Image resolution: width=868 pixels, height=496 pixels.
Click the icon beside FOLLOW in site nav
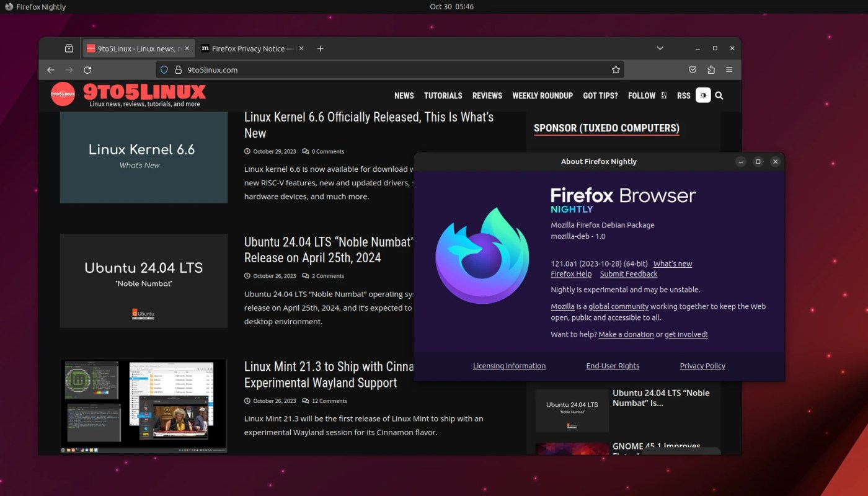click(664, 95)
